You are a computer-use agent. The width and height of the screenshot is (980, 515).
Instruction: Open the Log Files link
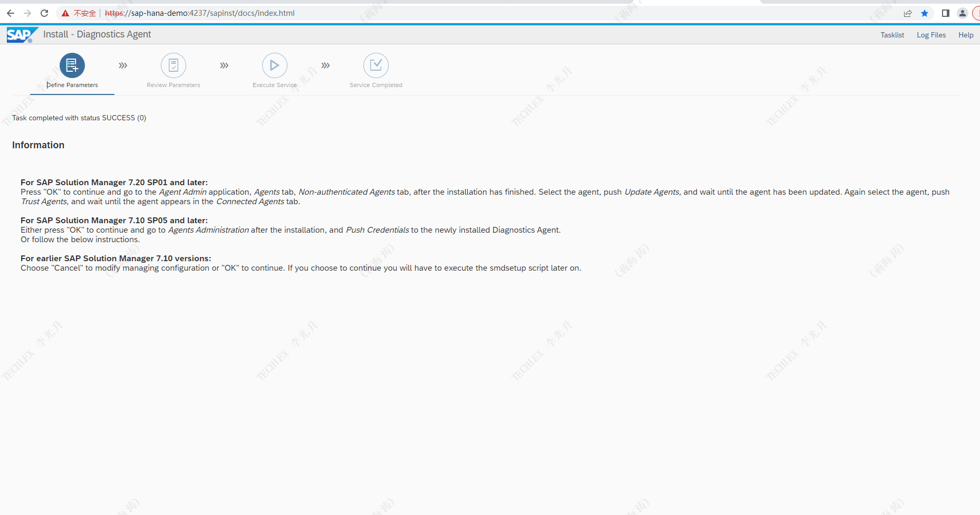point(931,35)
